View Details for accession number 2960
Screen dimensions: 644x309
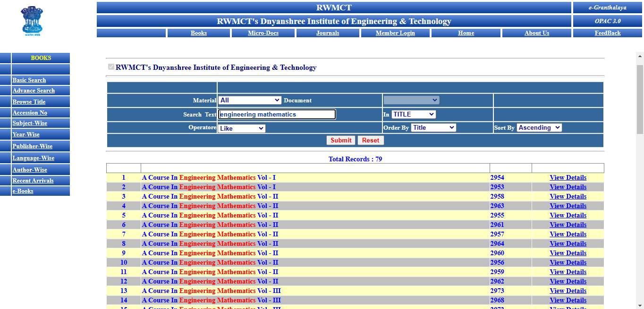[568, 253]
